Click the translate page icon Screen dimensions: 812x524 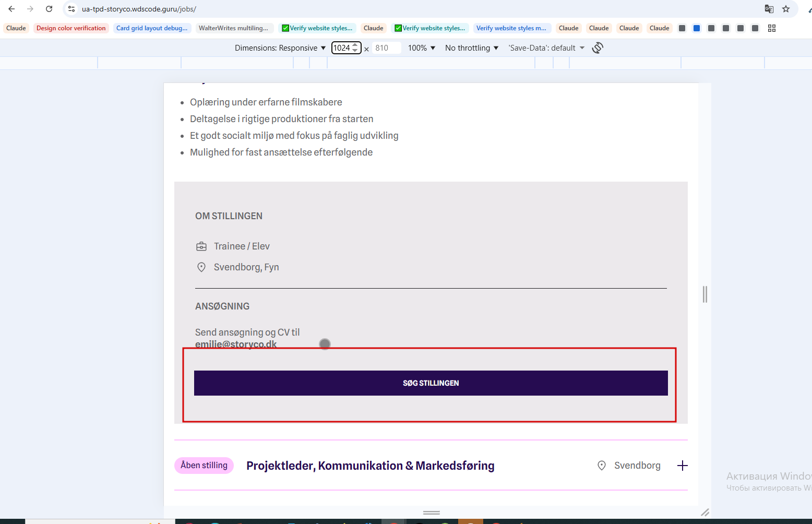(769, 9)
